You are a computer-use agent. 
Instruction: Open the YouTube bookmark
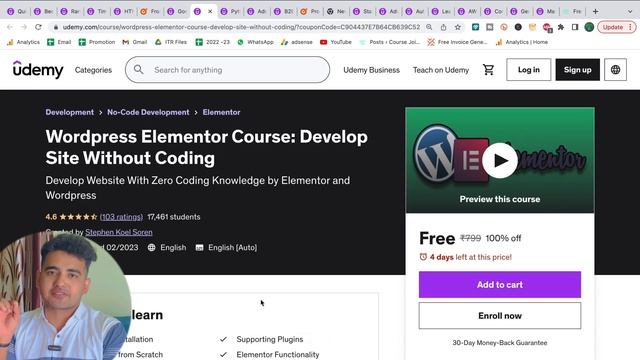tap(336, 42)
